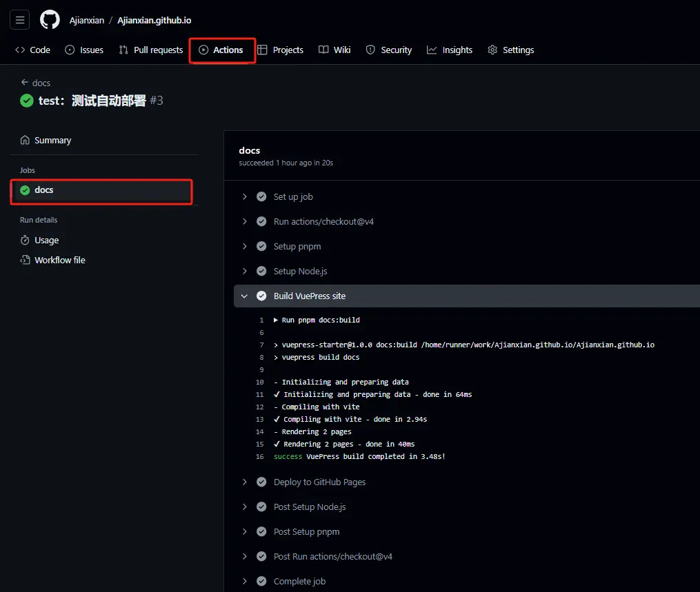700x592 pixels.
Task: Open the Ajianxian user profile link
Action: (x=87, y=21)
